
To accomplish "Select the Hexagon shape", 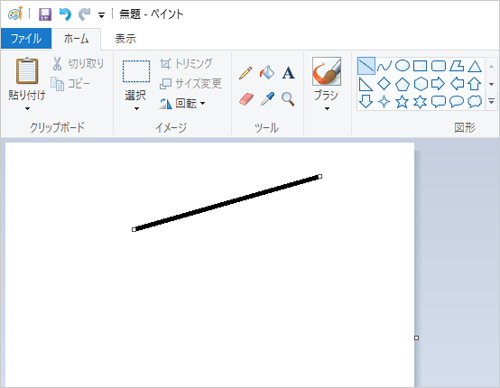I will (420, 84).
